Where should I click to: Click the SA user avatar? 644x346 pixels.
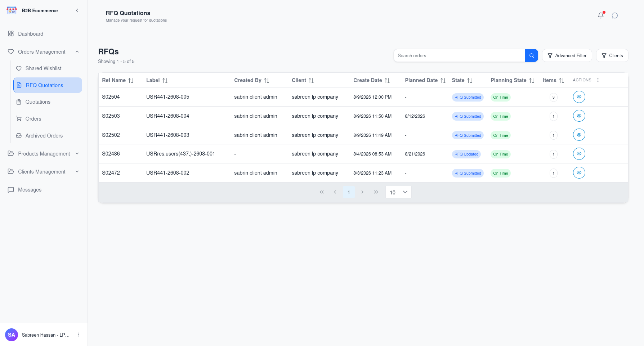(12, 335)
